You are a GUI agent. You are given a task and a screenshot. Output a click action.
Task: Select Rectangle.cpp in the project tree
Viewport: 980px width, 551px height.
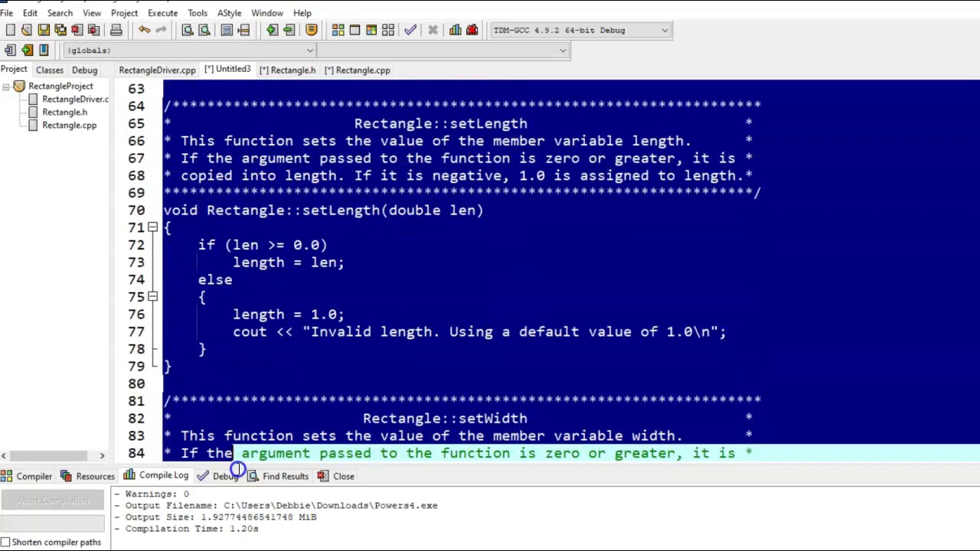click(69, 125)
